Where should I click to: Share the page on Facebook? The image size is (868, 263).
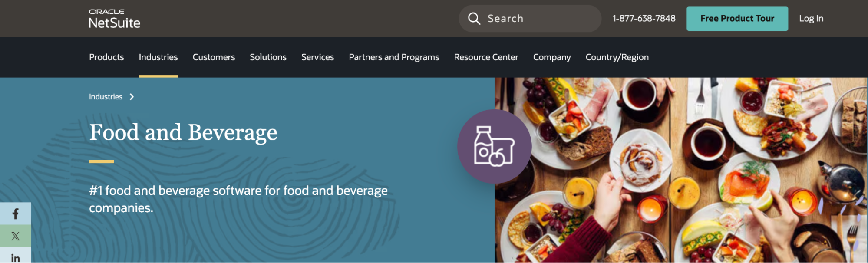(16, 213)
